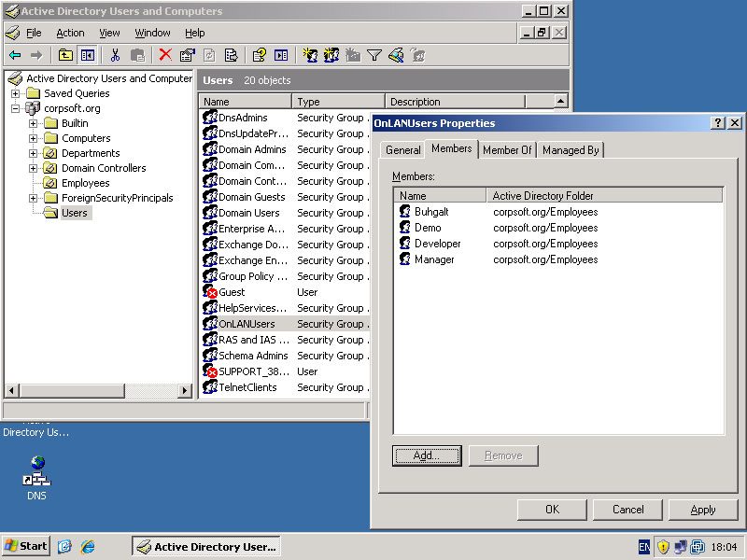Click the Apply button in dialog
This screenshot has width=747, height=560.
pyautogui.click(x=702, y=510)
